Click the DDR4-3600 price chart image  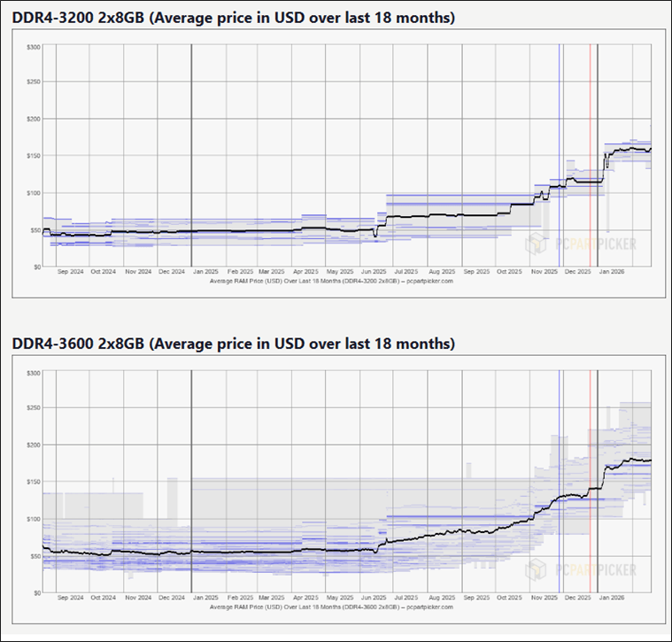[x=341, y=490]
